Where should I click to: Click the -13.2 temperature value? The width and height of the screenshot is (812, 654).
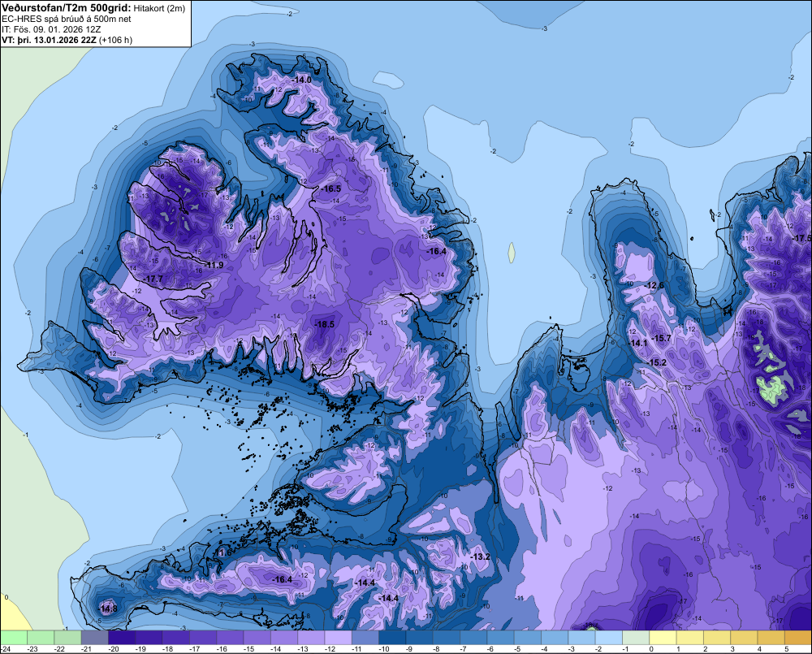coord(480,557)
